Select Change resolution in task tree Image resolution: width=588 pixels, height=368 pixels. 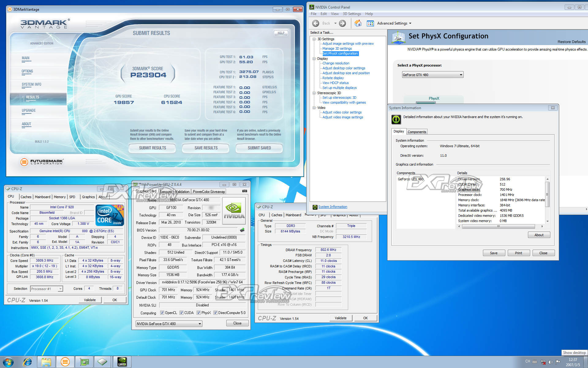coord(336,63)
